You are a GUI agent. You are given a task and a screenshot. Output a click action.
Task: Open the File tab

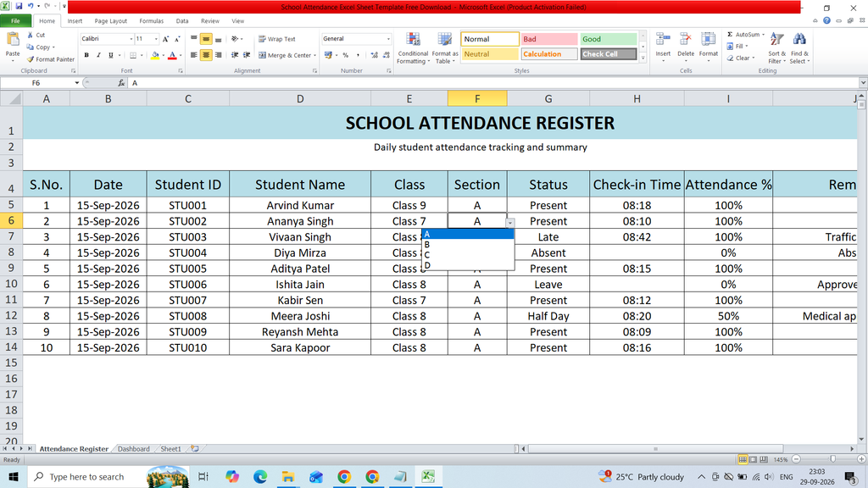click(15, 21)
